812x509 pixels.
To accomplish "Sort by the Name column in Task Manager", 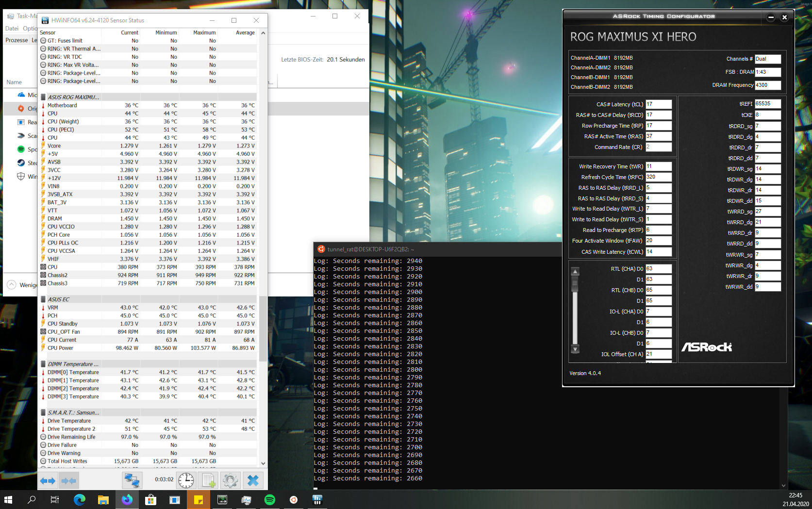I will (14, 82).
